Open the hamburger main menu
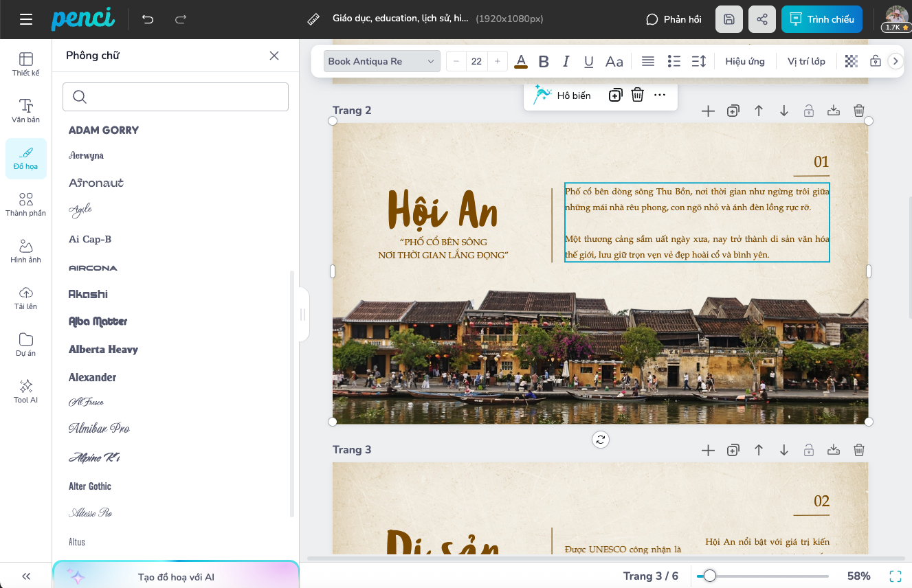The height and width of the screenshot is (588, 912). 26,19
